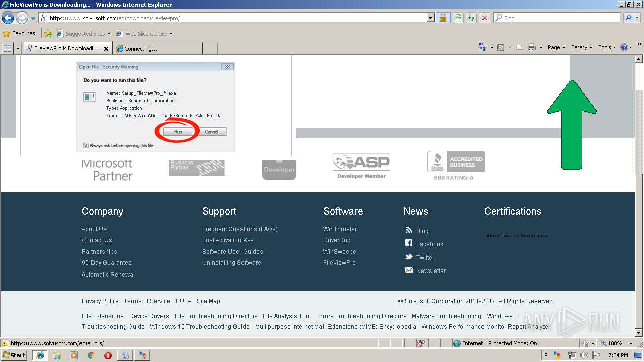Click the address bar URL field
Image resolution: width=644 pixels, height=362 pixels.
click(x=232, y=18)
